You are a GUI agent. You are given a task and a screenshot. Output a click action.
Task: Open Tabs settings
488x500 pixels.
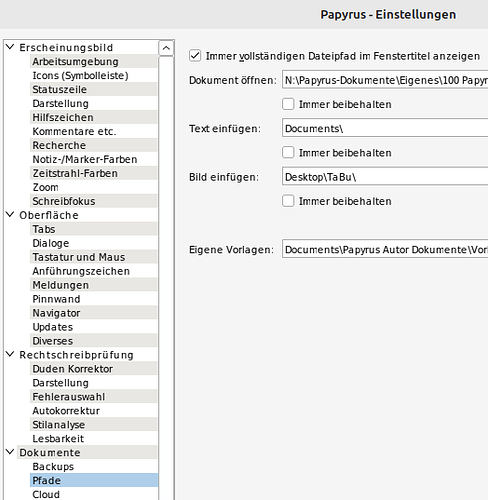click(x=94, y=229)
